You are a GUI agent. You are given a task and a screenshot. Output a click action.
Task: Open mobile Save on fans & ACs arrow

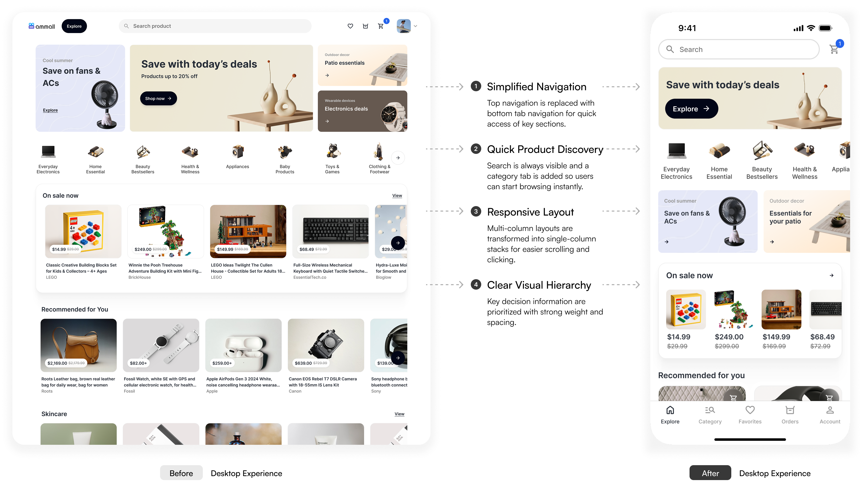(666, 242)
